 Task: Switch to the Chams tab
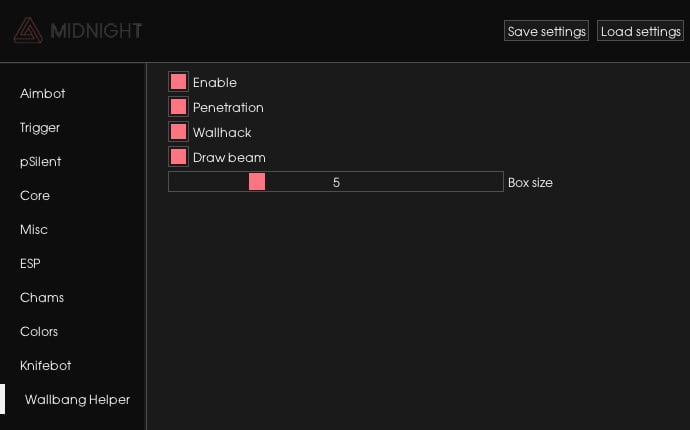coord(42,298)
